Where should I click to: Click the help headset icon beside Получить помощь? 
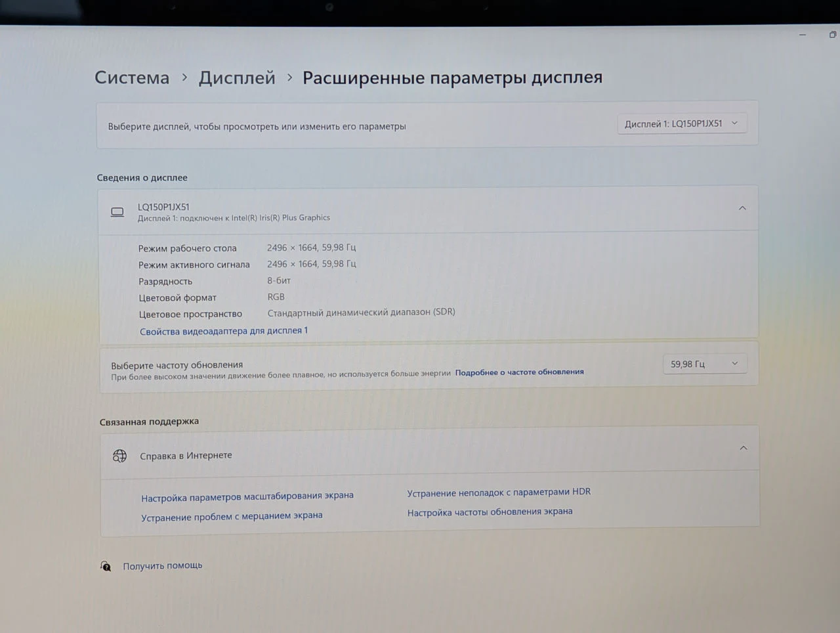(x=106, y=565)
